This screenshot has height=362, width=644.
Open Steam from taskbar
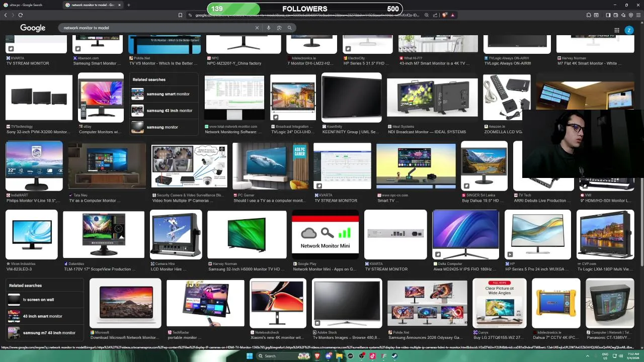[x=394, y=356]
